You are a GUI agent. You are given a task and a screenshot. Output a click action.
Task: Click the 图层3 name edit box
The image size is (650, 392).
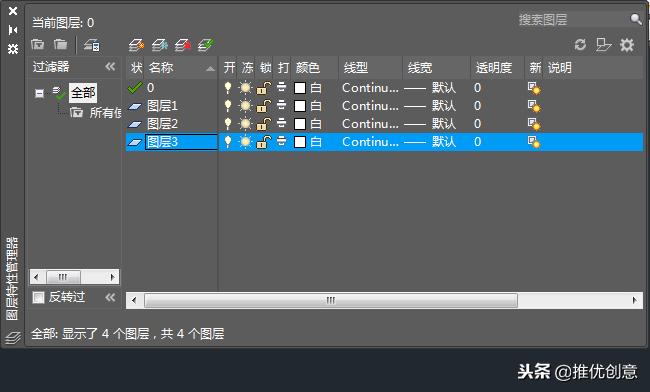click(x=181, y=142)
